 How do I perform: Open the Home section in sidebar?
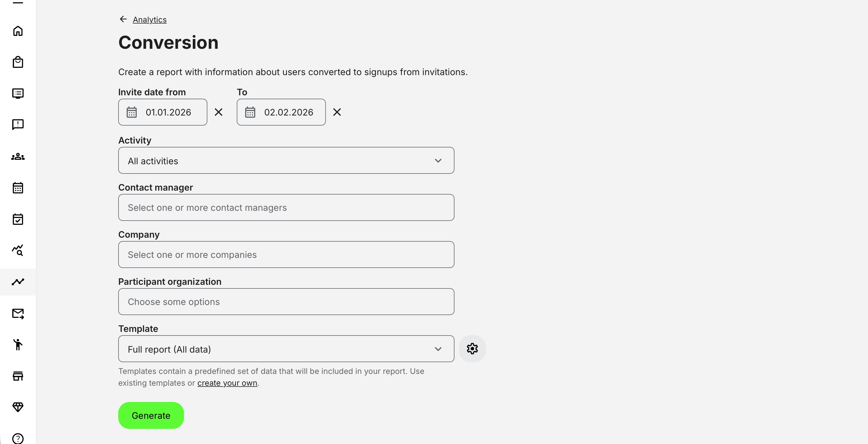pyautogui.click(x=18, y=31)
